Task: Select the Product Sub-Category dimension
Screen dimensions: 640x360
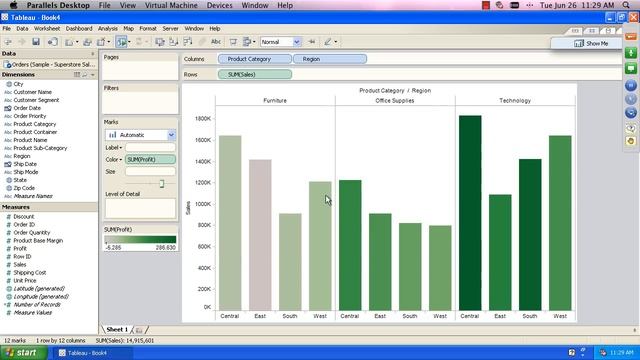Action: pyautogui.click(x=40, y=148)
